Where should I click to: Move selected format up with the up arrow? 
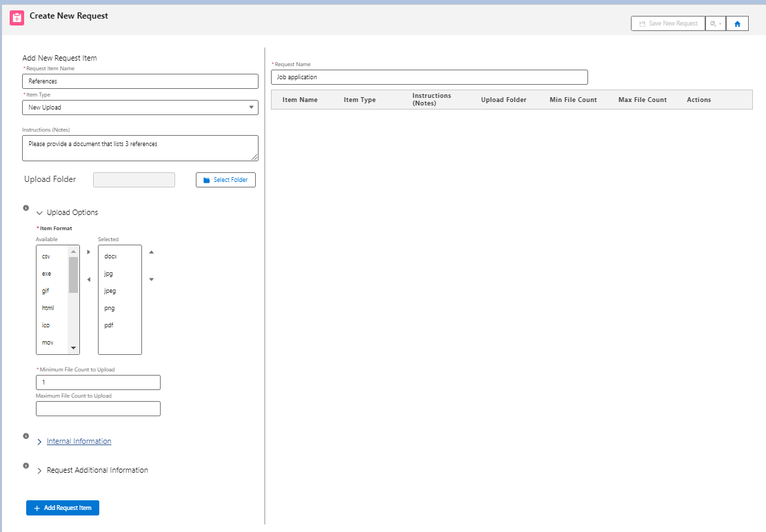point(152,252)
